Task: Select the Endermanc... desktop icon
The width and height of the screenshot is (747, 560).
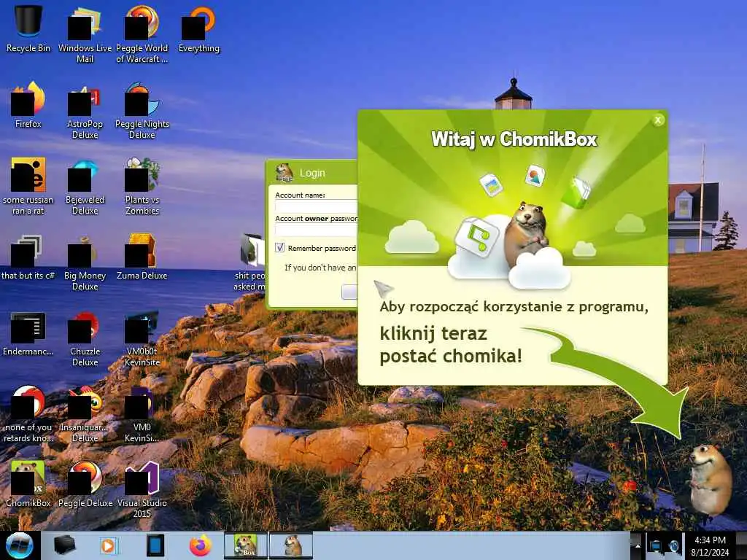Action: tap(28, 332)
